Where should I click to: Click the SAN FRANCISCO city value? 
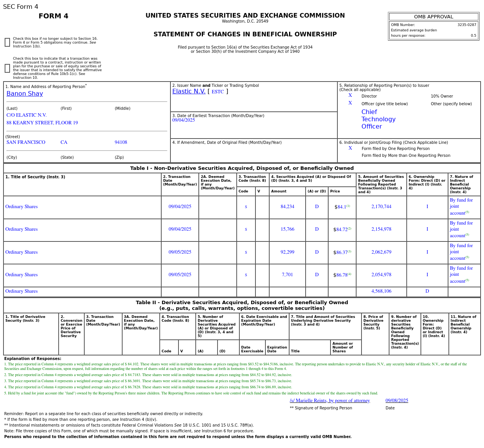(x=26, y=142)
